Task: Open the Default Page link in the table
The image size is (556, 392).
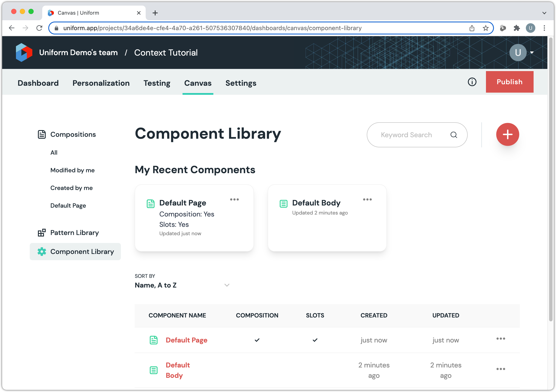Action: point(186,340)
